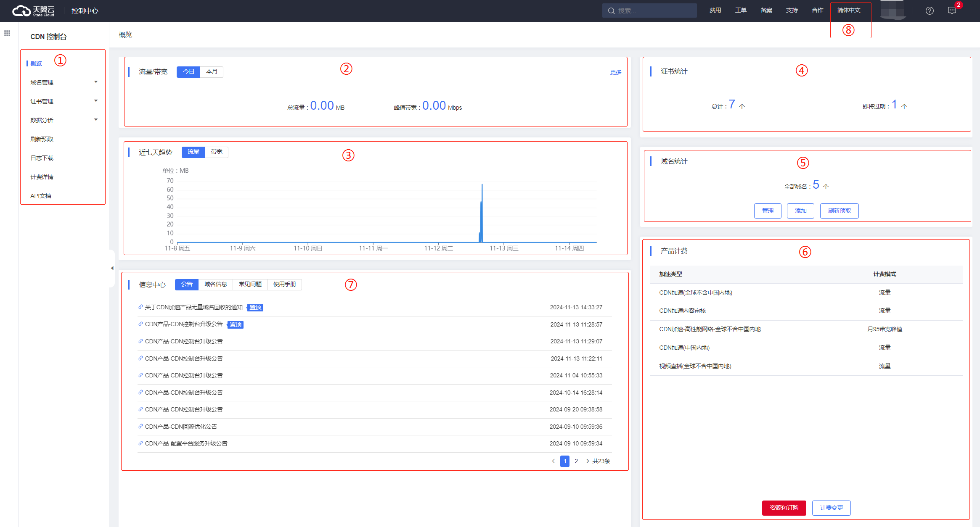Go to previous announcements page arrow

click(x=554, y=461)
